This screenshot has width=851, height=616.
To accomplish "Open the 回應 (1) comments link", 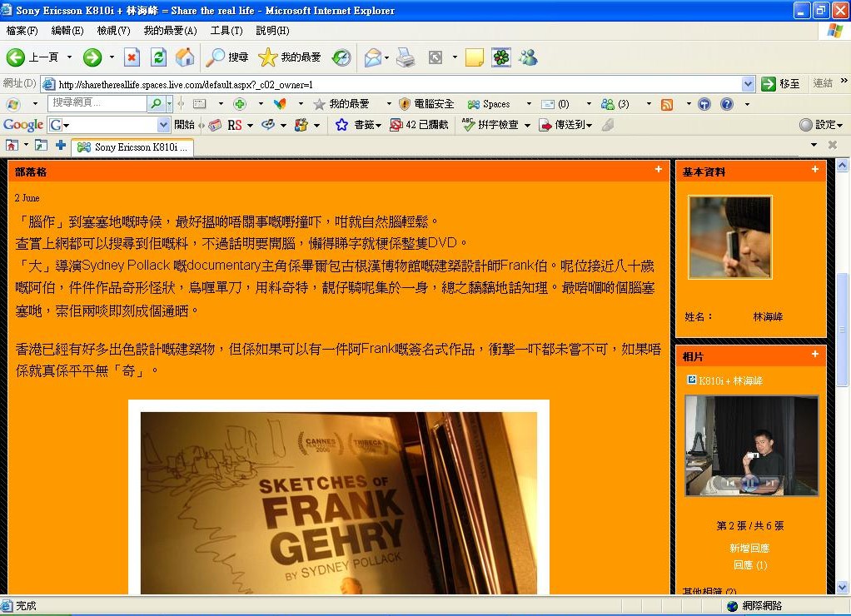I will pyautogui.click(x=750, y=565).
